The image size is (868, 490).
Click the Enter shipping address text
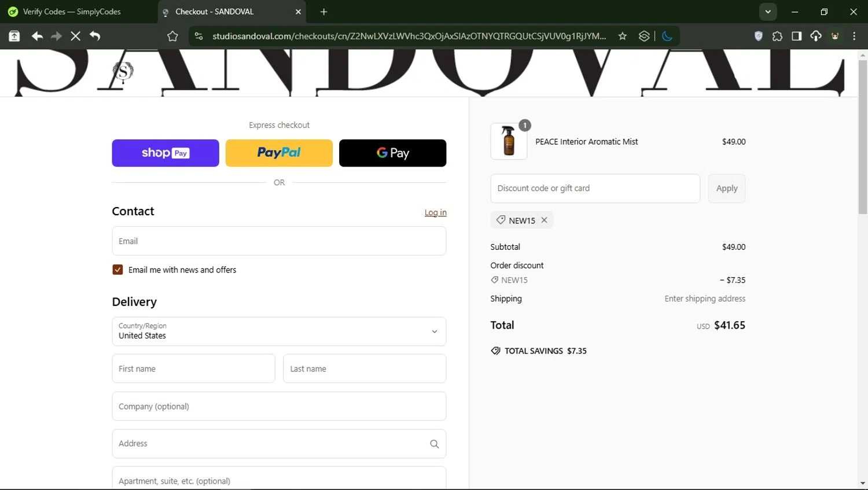705,299
